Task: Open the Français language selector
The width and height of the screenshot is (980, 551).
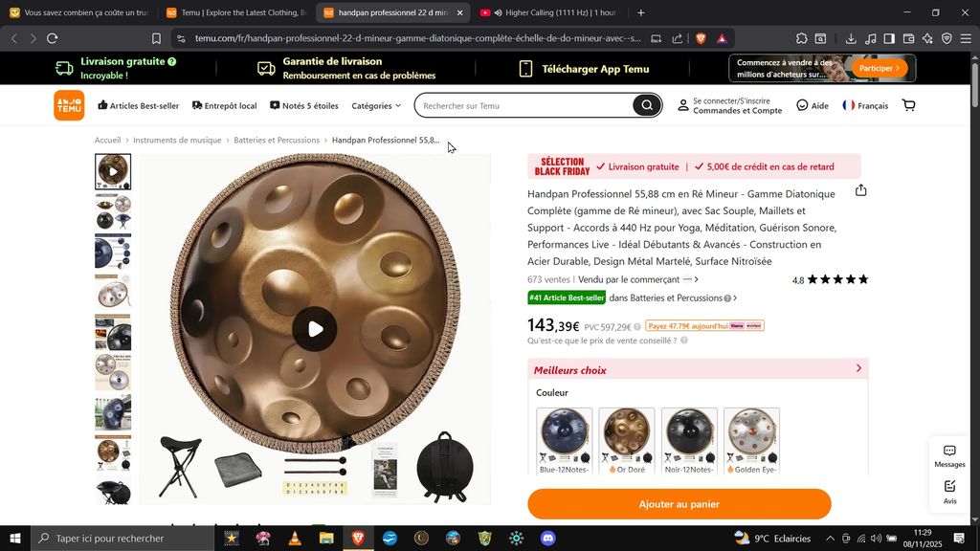Action: (865, 105)
